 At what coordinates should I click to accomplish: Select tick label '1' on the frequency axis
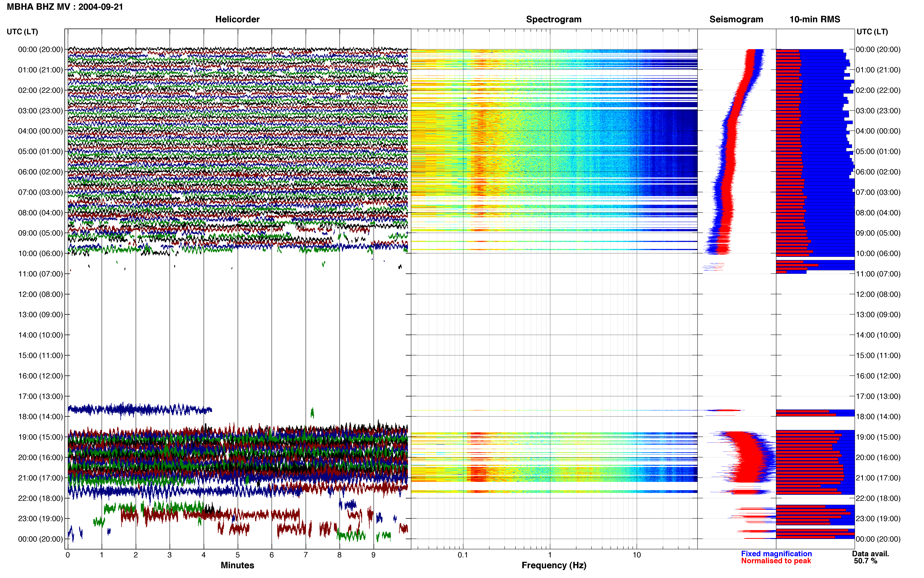(550, 555)
